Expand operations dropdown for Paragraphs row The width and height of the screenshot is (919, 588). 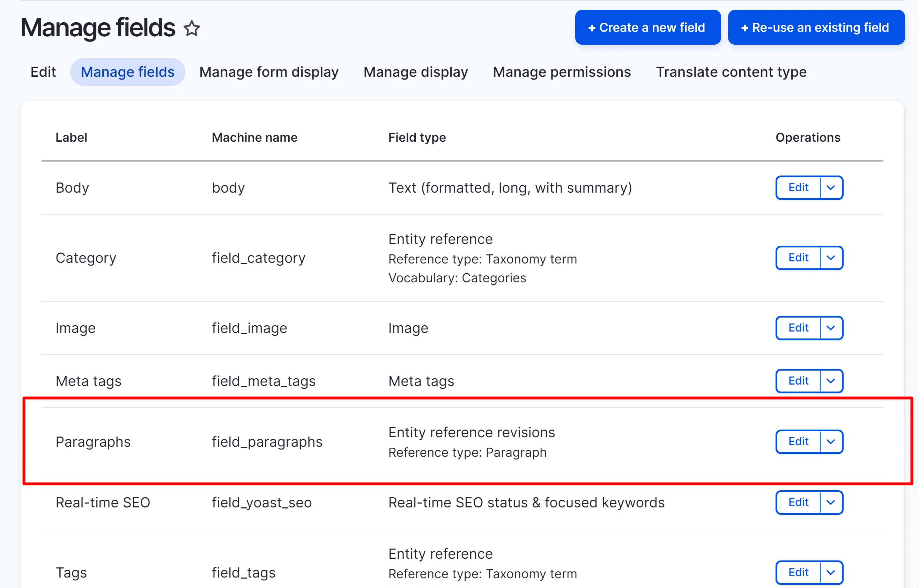[831, 441]
